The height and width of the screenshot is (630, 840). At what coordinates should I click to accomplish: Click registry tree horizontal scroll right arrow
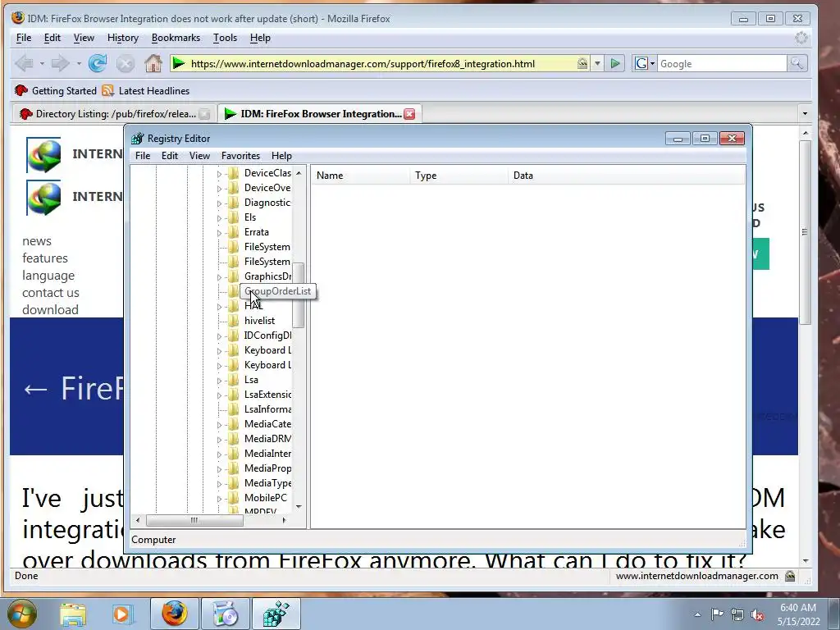[285, 520]
